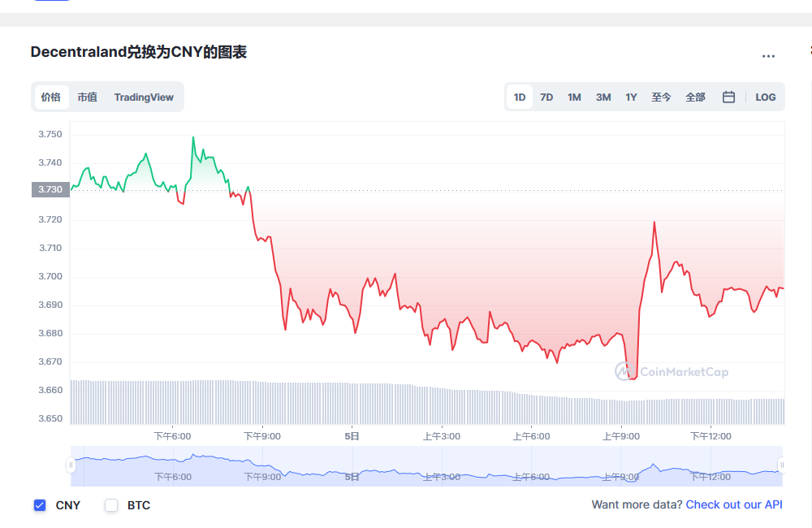The width and height of the screenshot is (812, 528).
Task: Select the 7D time range
Action: [x=546, y=97]
